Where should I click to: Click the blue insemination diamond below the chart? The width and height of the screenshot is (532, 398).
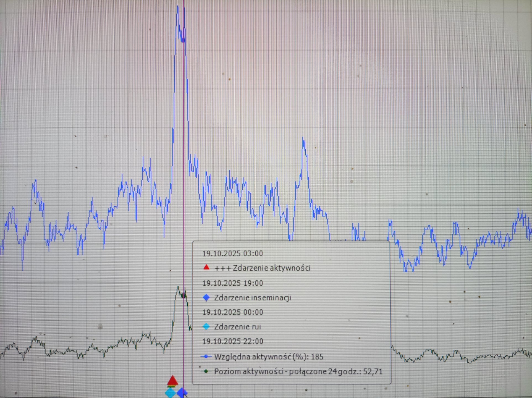(x=182, y=392)
